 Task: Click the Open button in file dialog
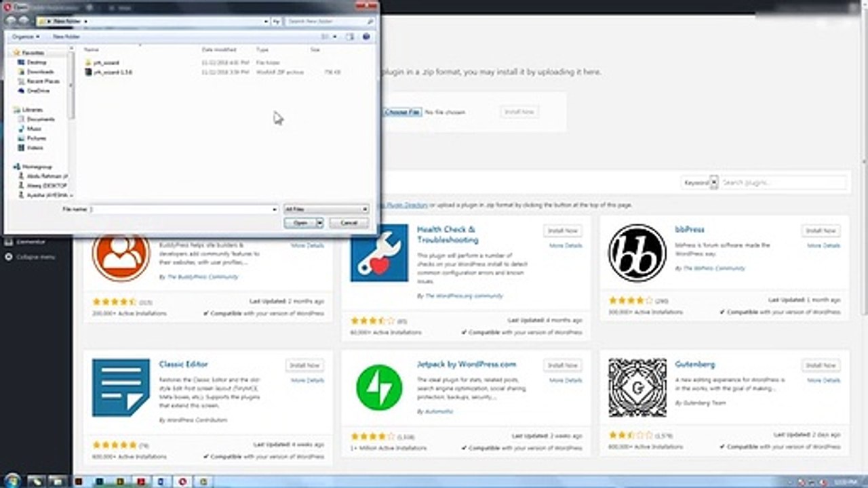tap(300, 222)
